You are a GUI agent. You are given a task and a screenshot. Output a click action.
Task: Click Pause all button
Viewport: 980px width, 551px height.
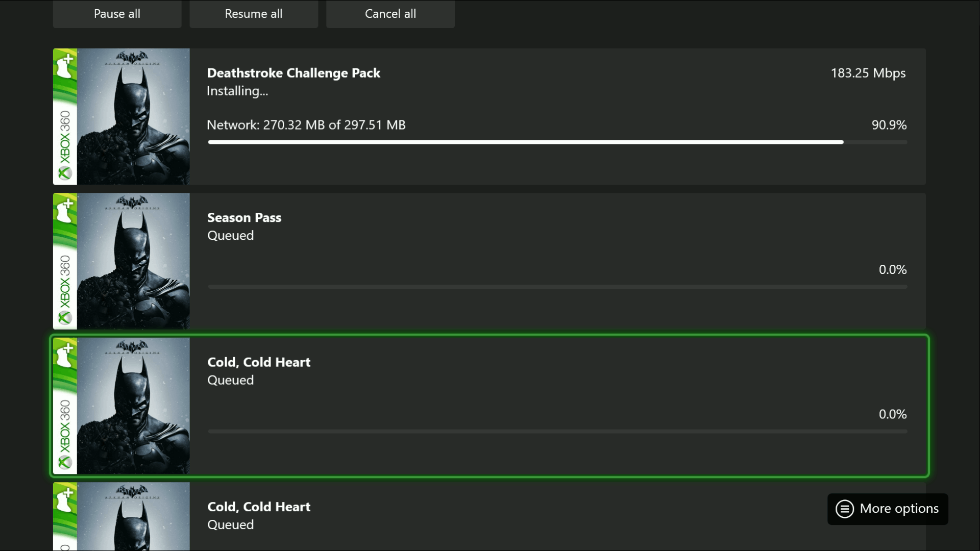coord(117,13)
